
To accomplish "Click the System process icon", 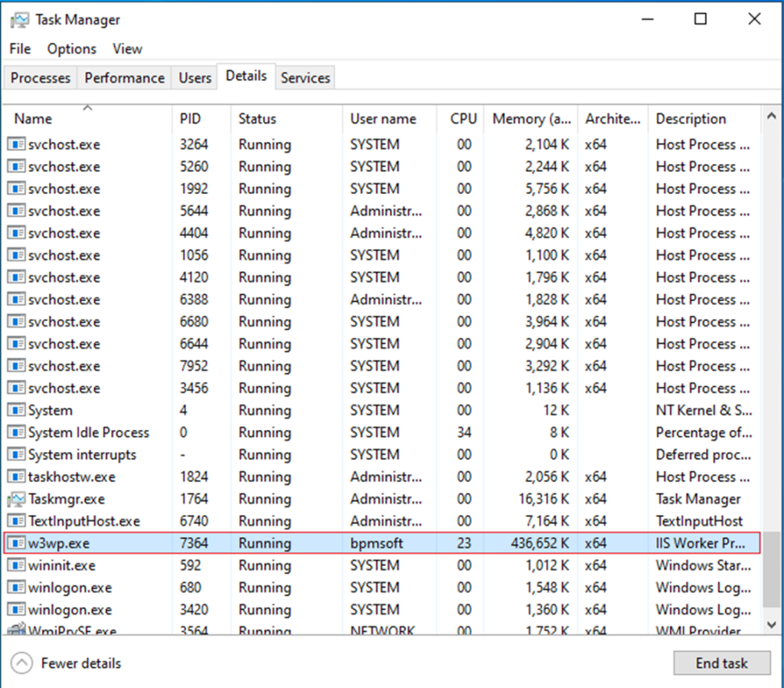I will pyautogui.click(x=16, y=411).
